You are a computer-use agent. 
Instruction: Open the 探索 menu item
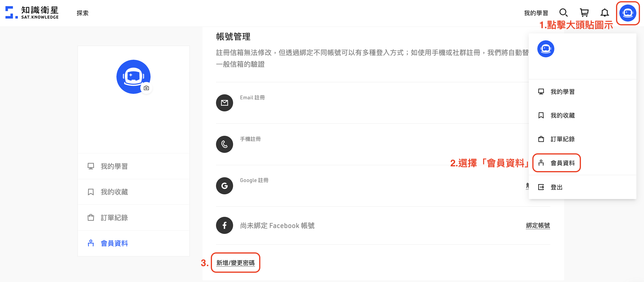click(83, 13)
